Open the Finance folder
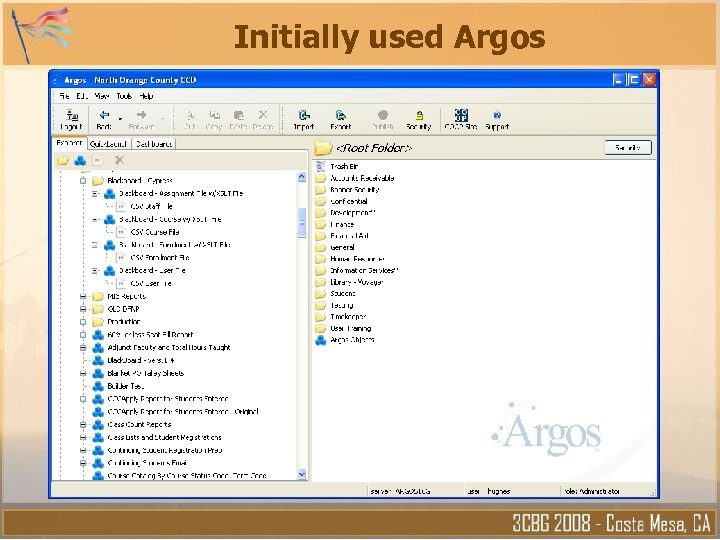 pyautogui.click(x=342, y=225)
